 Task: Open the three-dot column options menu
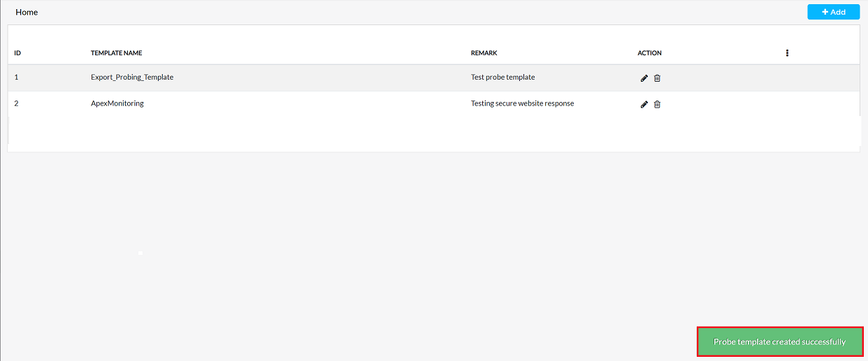[x=787, y=53]
